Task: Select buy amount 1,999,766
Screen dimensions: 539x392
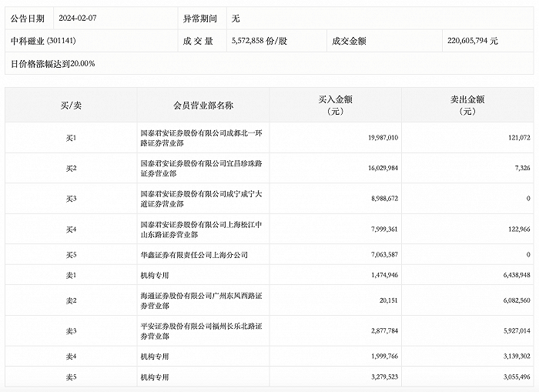Action: (384, 357)
